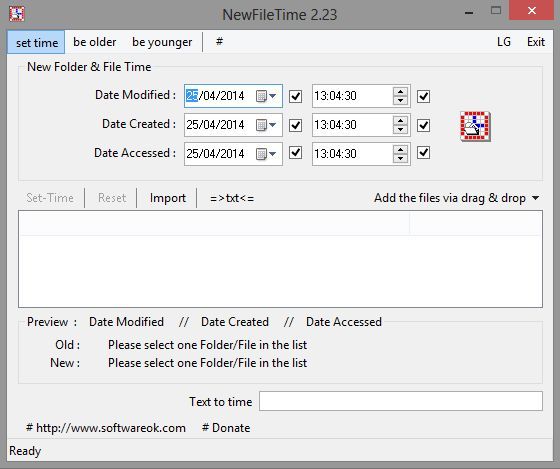The width and height of the screenshot is (560, 469).
Task: Click the drag-and-drop file picker icon
Action: pos(475,126)
